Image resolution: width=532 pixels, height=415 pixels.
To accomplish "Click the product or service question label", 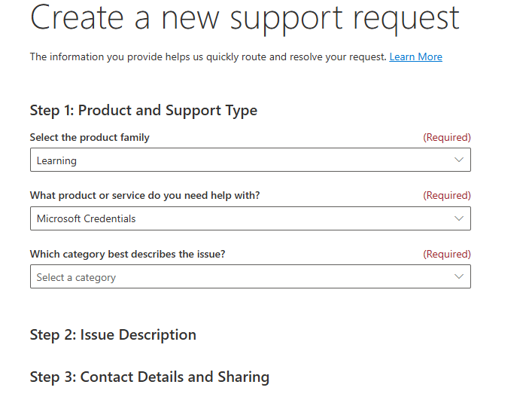I will 144,196.
